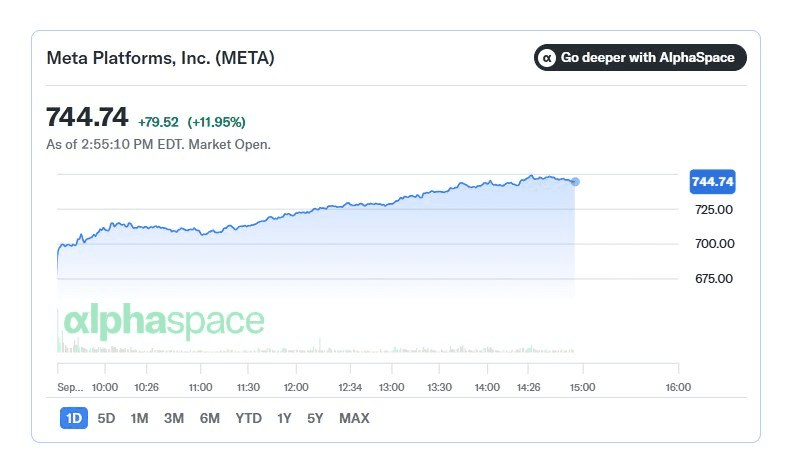Click the Sep... date axis label
This screenshot has width=790, height=472.
[x=70, y=387]
